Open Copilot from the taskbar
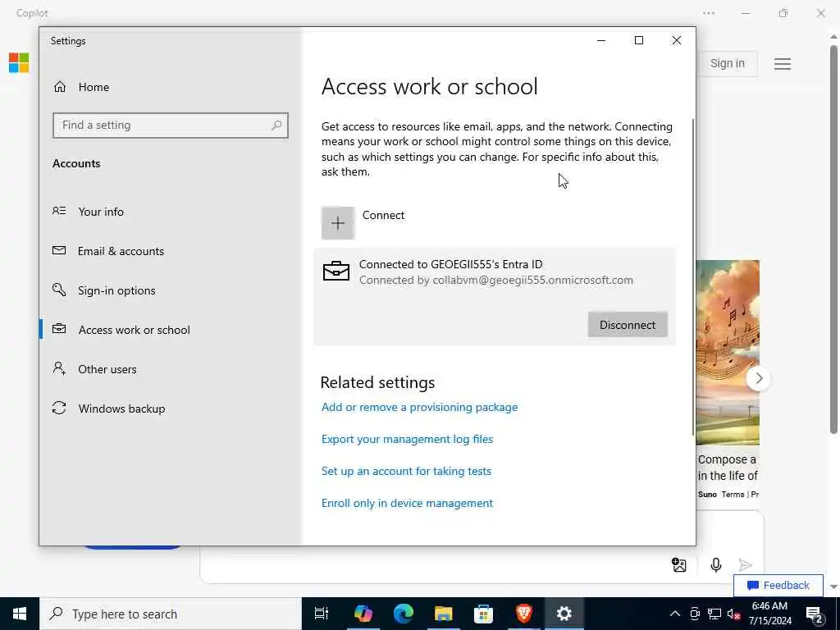840x630 pixels. [363, 614]
